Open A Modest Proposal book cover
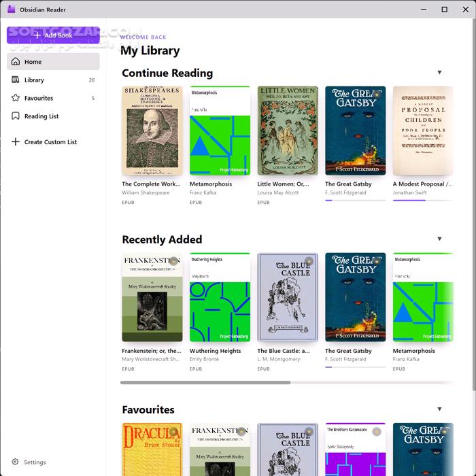Image resolution: width=476 pixels, height=476 pixels. pos(423,131)
